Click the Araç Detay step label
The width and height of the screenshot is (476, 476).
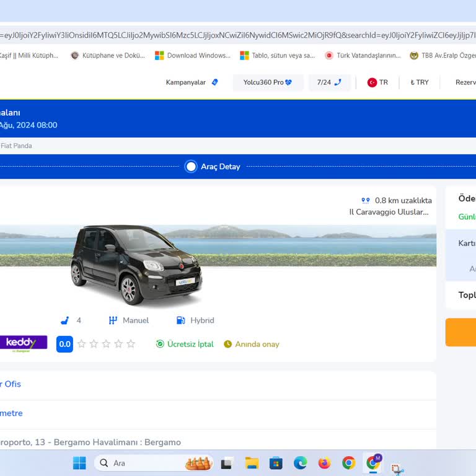pos(221,166)
